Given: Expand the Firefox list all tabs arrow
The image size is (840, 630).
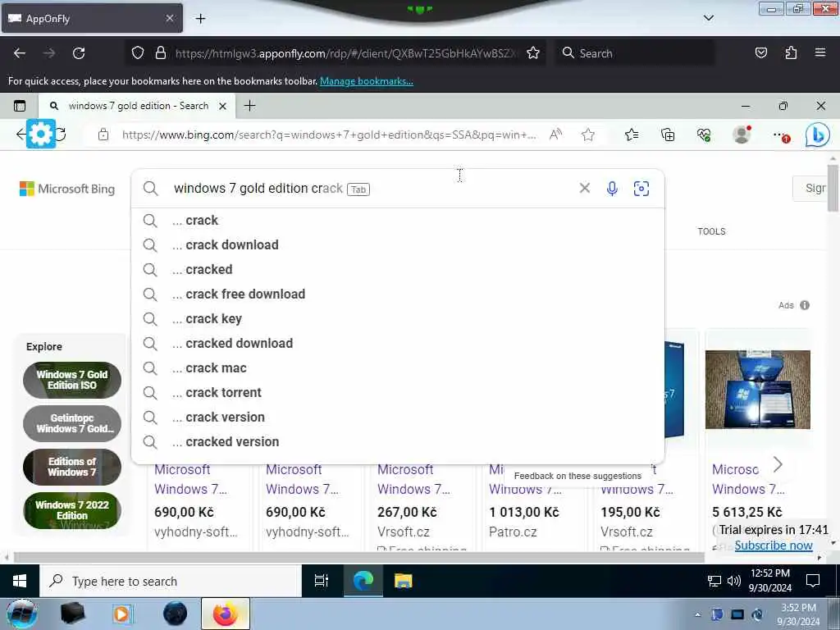Looking at the screenshot, I should pos(708,18).
